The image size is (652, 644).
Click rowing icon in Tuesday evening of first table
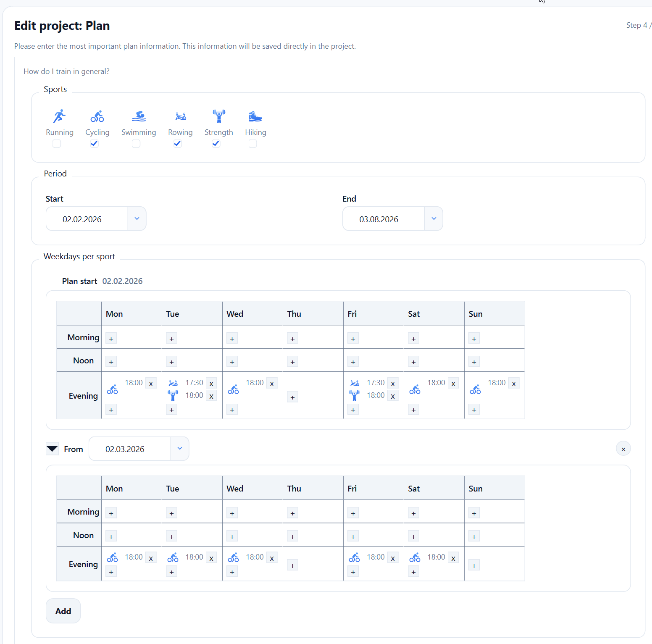pos(173,383)
